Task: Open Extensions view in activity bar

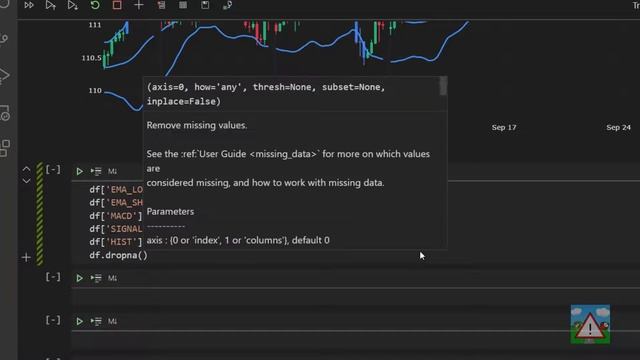Action: (4, 148)
